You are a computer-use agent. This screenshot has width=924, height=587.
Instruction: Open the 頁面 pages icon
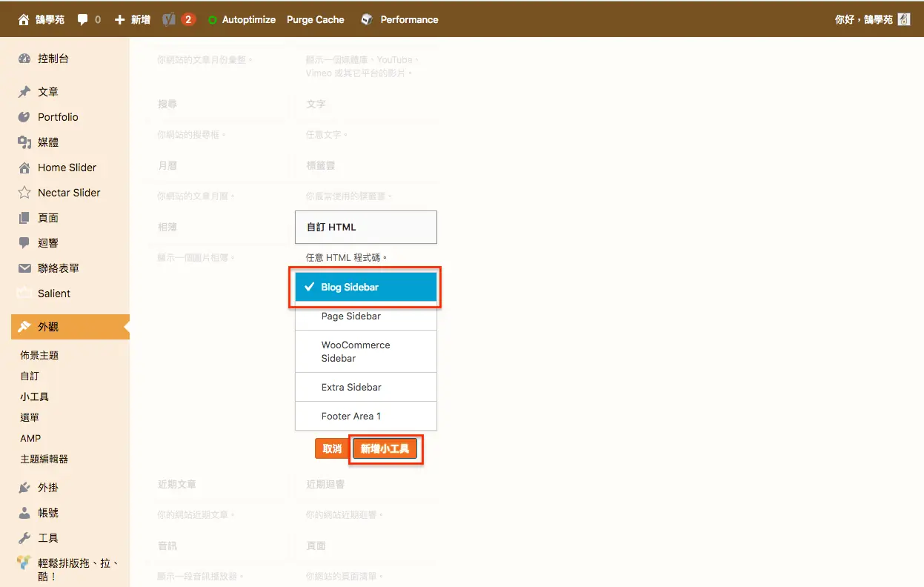click(x=24, y=218)
